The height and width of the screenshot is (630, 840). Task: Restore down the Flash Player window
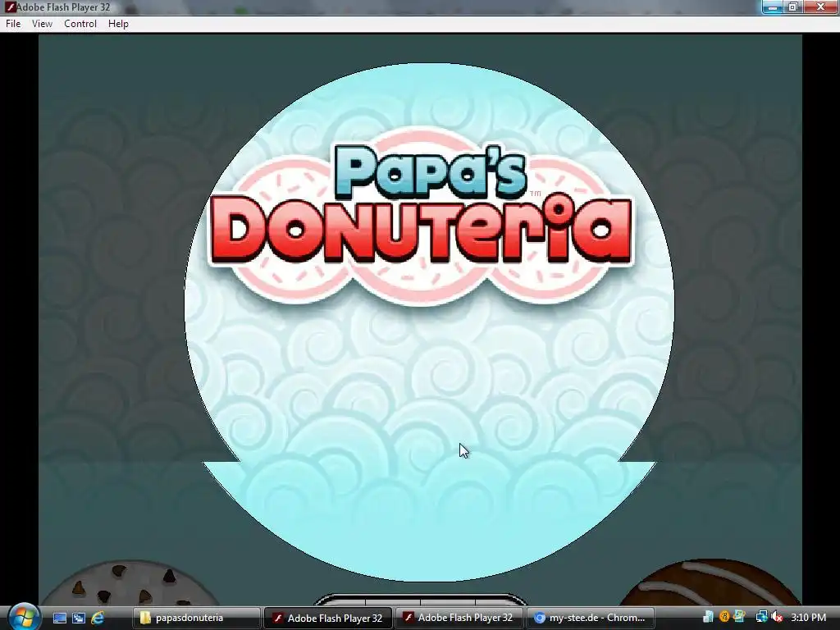pos(793,7)
